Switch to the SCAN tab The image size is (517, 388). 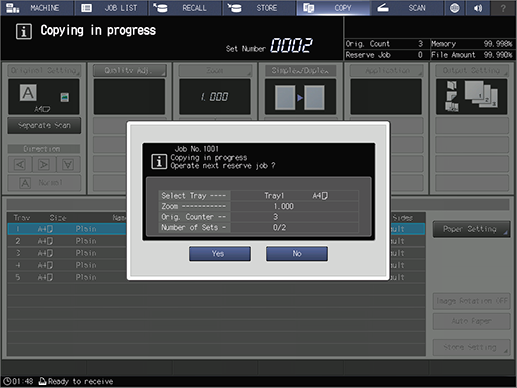[407, 8]
